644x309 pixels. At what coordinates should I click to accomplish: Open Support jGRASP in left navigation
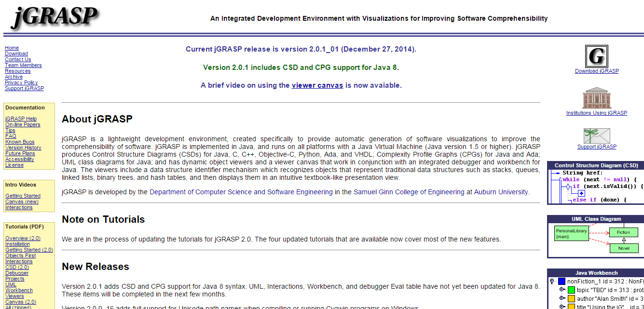(x=24, y=89)
